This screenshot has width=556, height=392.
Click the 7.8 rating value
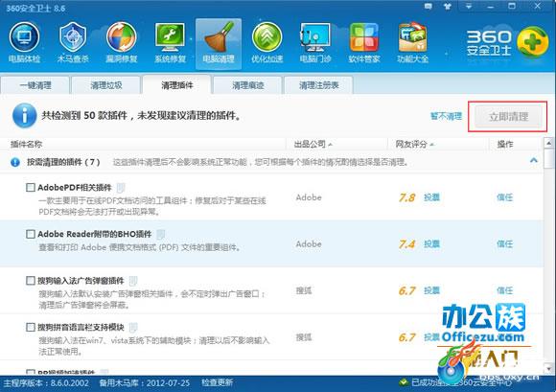407,197
